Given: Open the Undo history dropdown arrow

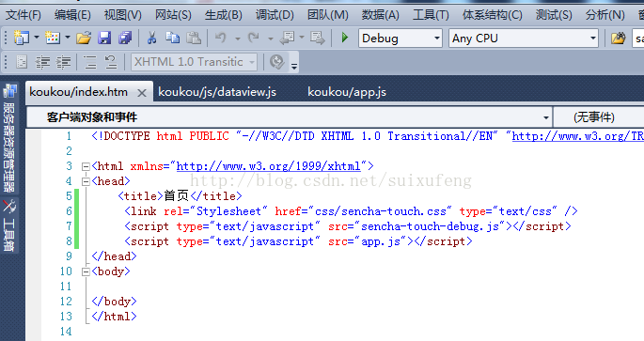Looking at the screenshot, I should tap(238, 39).
